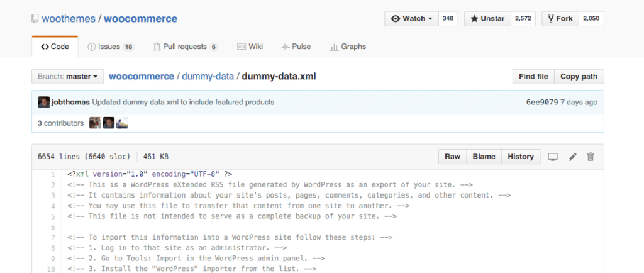Click '6654 lines (6640 sloc)' text
This screenshot has width=644, height=273.
point(84,157)
